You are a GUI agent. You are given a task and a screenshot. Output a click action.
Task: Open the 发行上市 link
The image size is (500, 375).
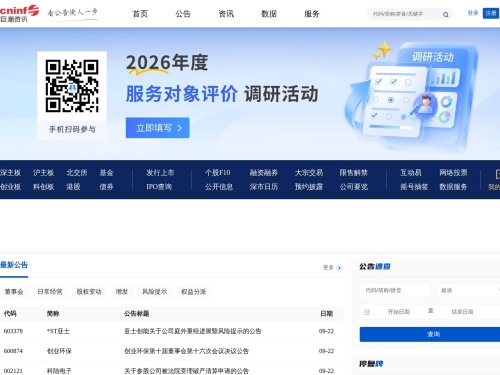click(x=160, y=173)
